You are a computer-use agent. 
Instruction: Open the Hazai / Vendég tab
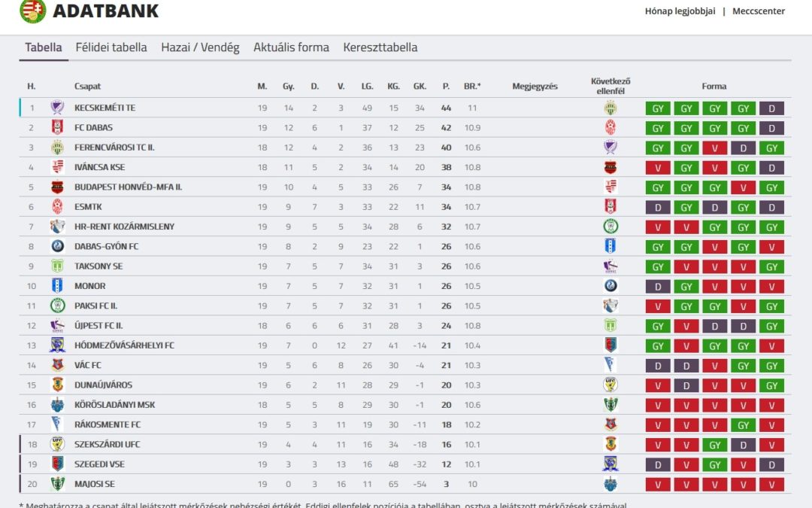[x=200, y=47]
